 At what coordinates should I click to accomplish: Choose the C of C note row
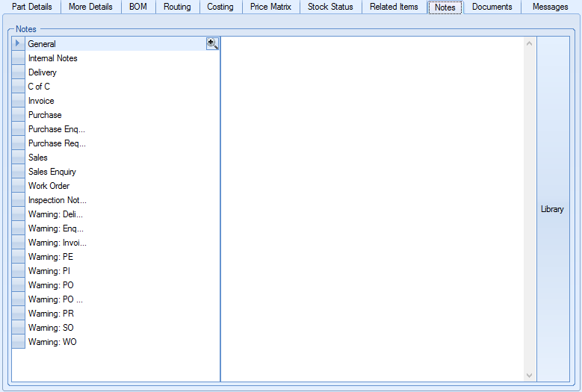(x=39, y=87)
